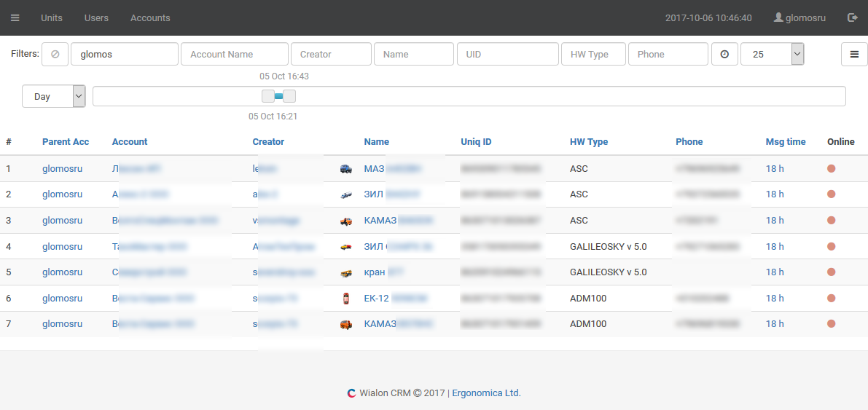The image size is (868, 410).
Task: Open the column list menu button
Action: 854,54
